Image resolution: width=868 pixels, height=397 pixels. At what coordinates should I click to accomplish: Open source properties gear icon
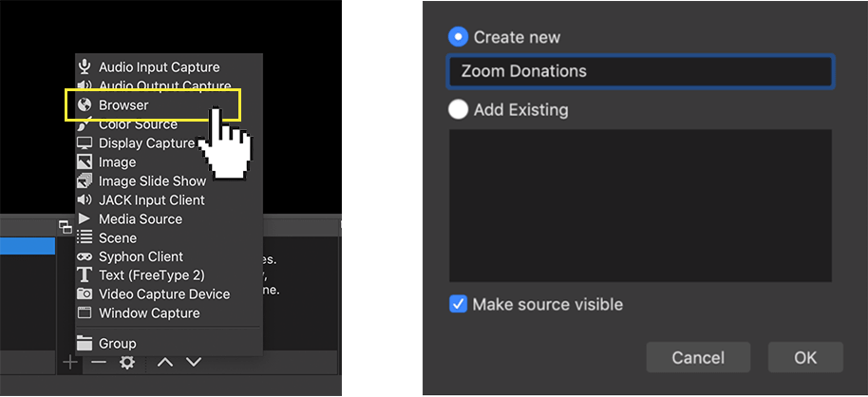click(x=126, y=362)
